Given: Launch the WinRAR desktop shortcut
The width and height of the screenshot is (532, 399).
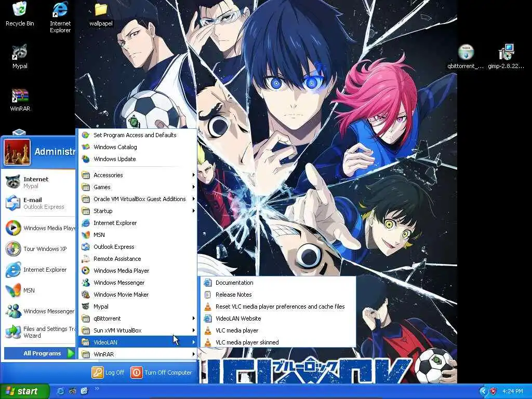Looking at the screenshot, I should point(20,100).
